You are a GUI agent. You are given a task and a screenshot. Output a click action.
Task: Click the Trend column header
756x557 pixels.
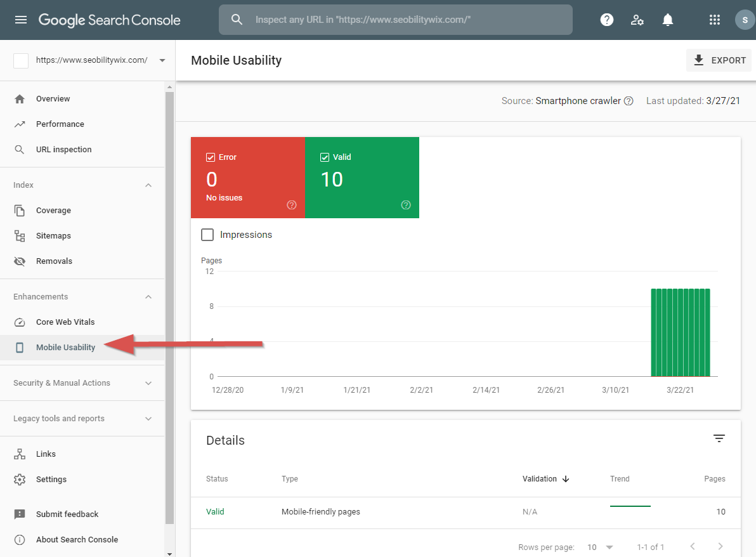[x=620, y=479]
